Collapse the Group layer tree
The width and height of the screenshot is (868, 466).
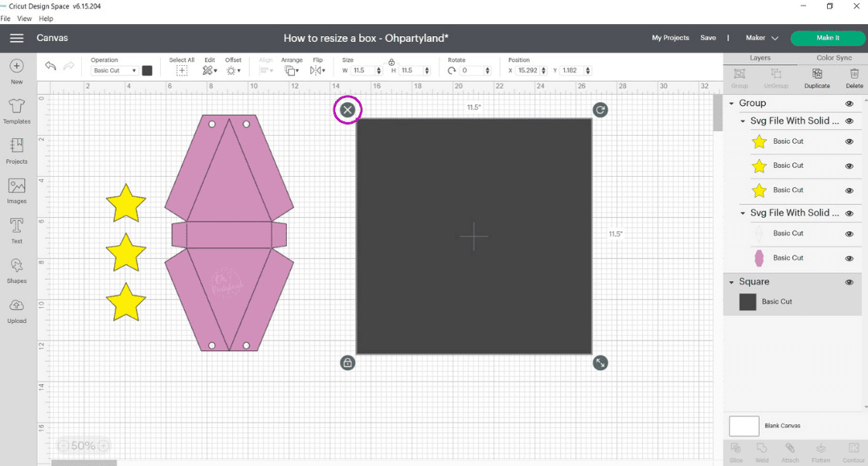tap(731, 104)
